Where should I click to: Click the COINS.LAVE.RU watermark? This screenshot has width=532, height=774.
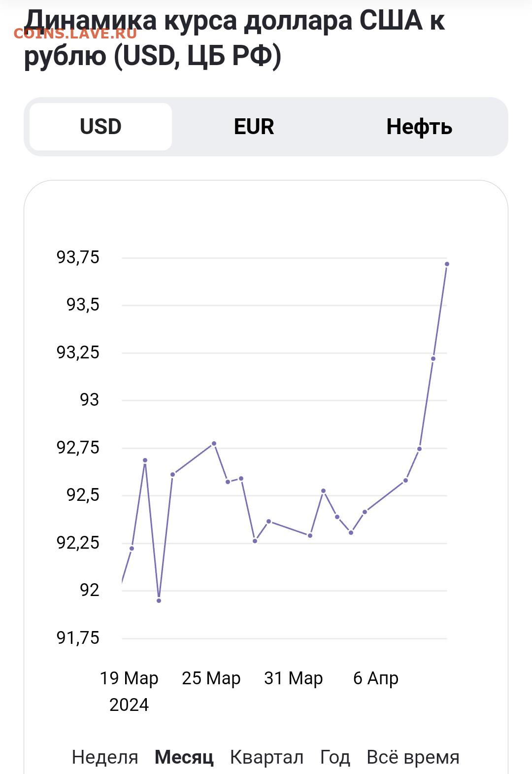pyautogui.click(x=75, y=34)
